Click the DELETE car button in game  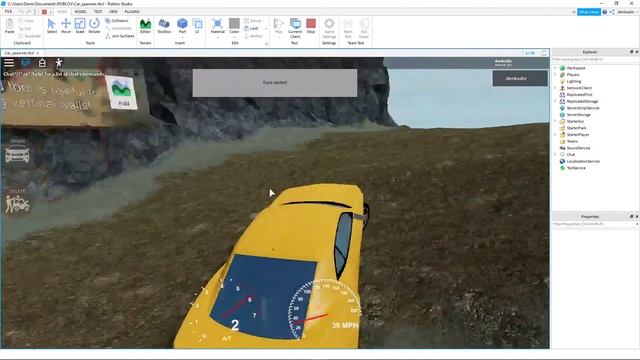click(x=17, y=201)
